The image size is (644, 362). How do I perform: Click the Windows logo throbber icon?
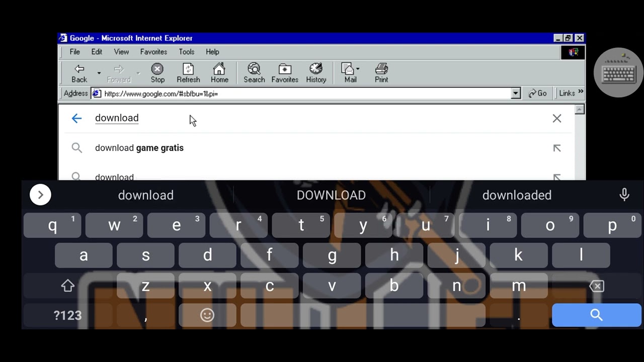click(x=573, y=52)
